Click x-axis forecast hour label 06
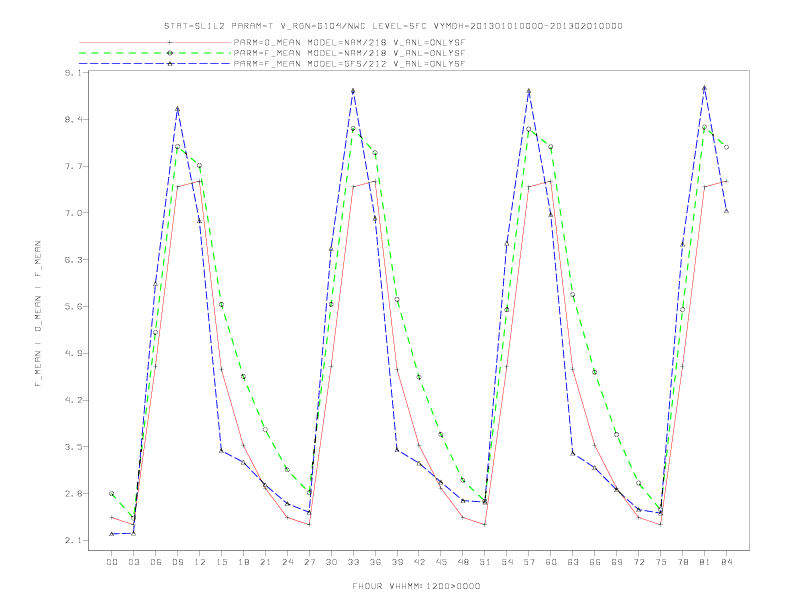This screenshot has height=612, width=792. (156, 562)
